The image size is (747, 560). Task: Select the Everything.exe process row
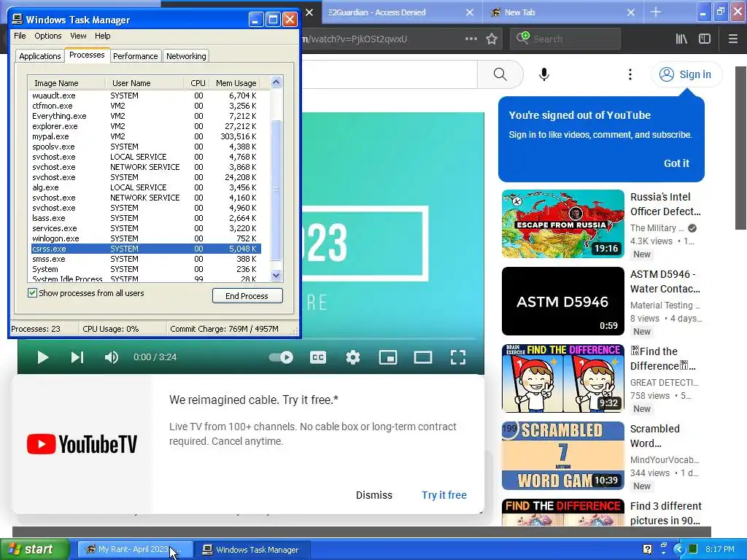click(146, 116)
